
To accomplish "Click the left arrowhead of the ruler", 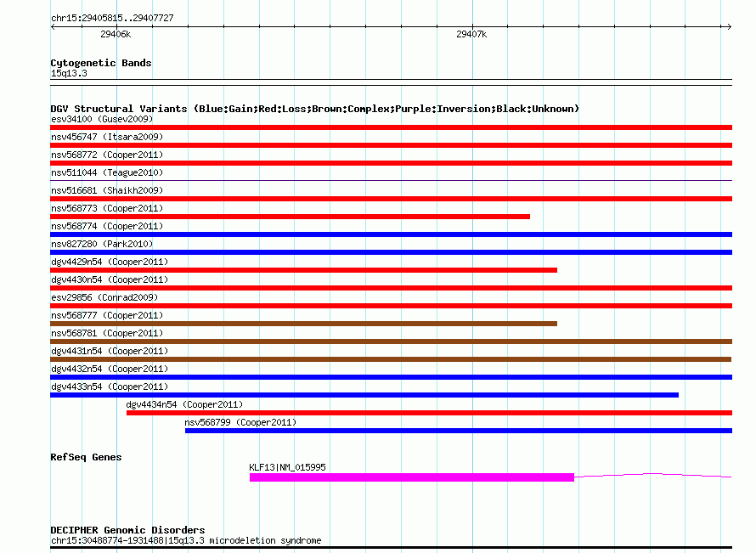I will [x=53, y=26].
